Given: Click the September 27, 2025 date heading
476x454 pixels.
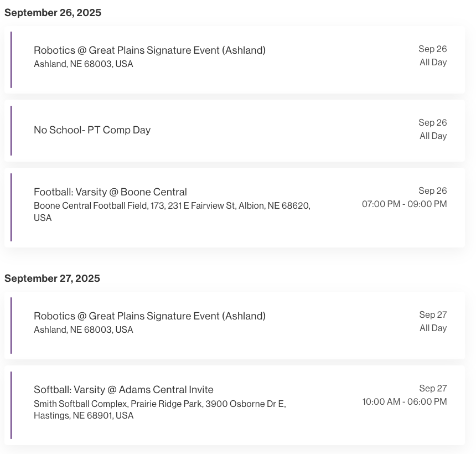Looking at the screenshot, I should (x=52, y=278).
